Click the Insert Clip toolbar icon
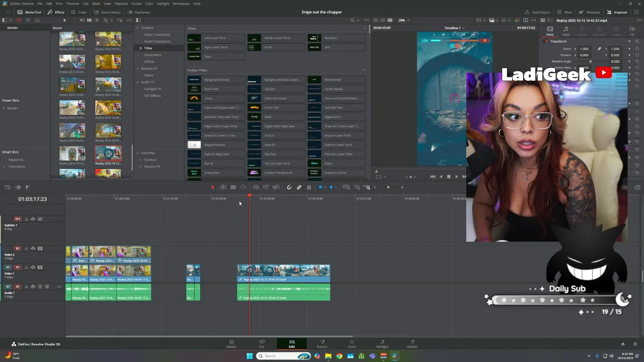644x362 pixels. click(256, 187)
